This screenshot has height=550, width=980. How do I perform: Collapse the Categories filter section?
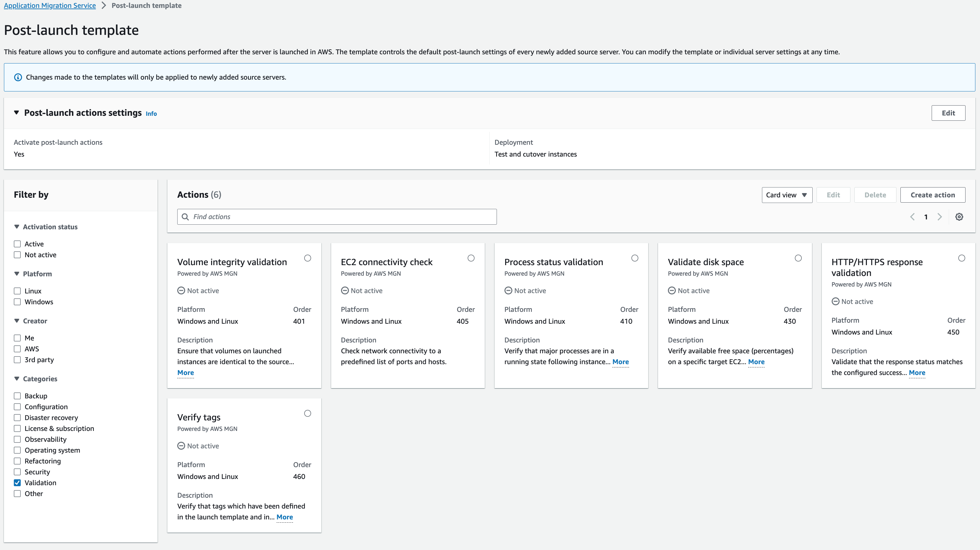17,378
